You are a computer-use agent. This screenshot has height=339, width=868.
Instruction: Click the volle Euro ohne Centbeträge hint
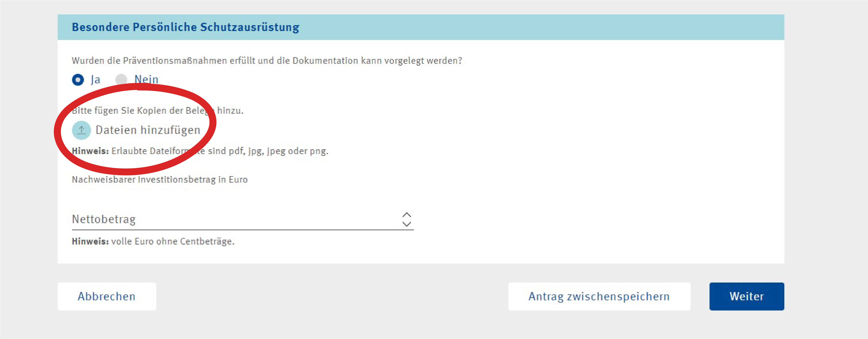[153, 242]
